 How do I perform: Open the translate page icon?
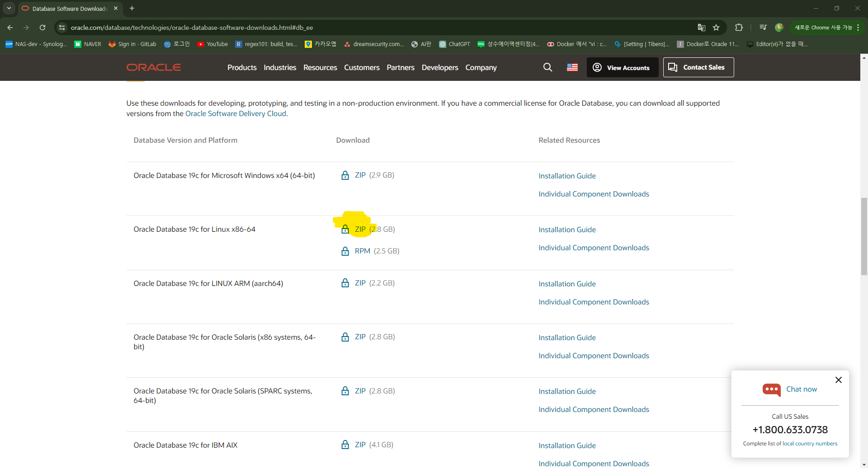(x=701, y=28)
